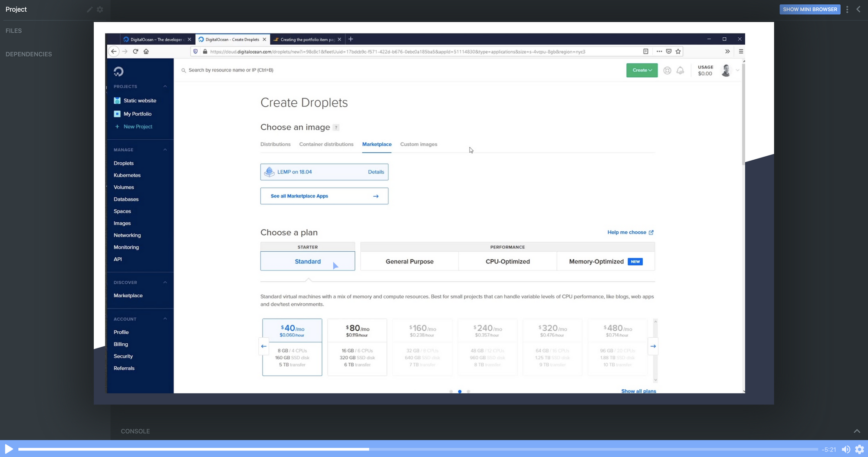
Task: Click the search by resource name field
Action: [x=231, y=70]
